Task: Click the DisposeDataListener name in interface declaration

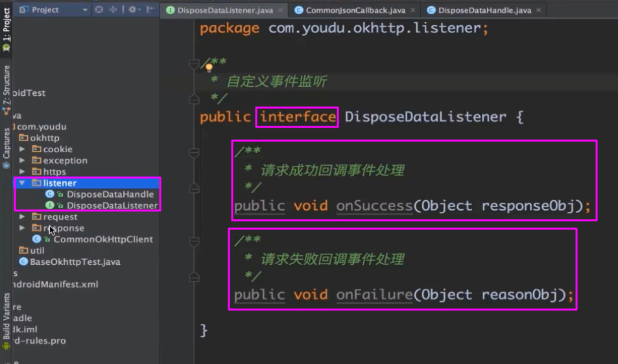Action: coord(425,117)
